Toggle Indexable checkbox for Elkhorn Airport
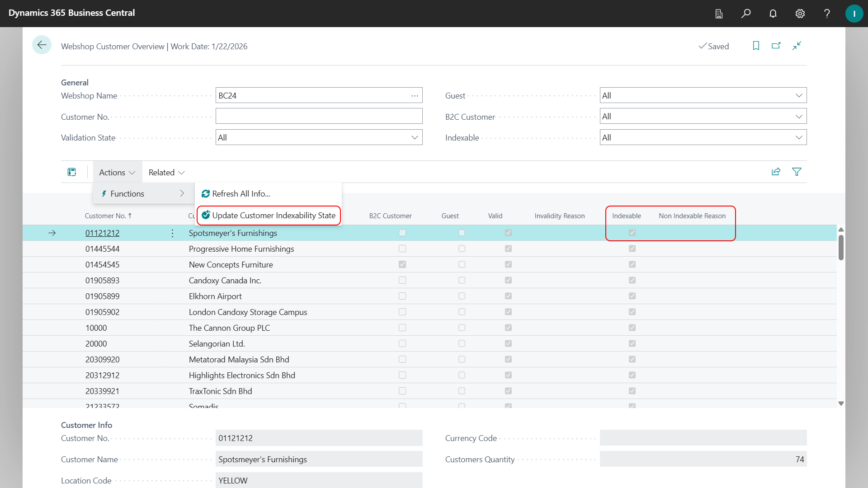The image size is (868, 488). [x=632, y=296]
